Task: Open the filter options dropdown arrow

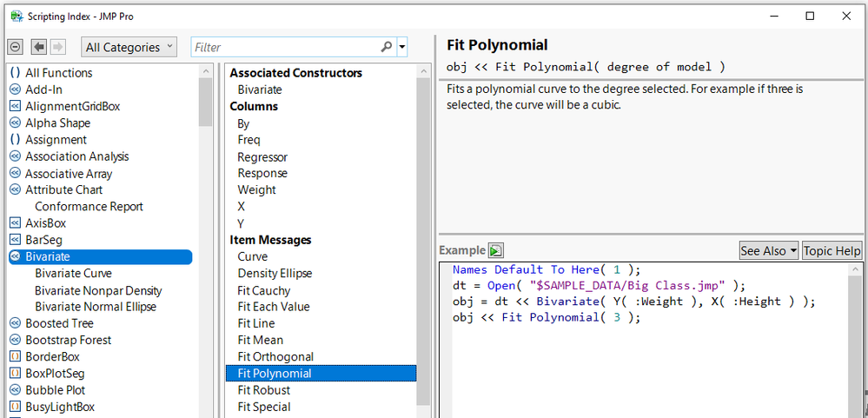Action: pyautogui.click(x=402, y=47)
